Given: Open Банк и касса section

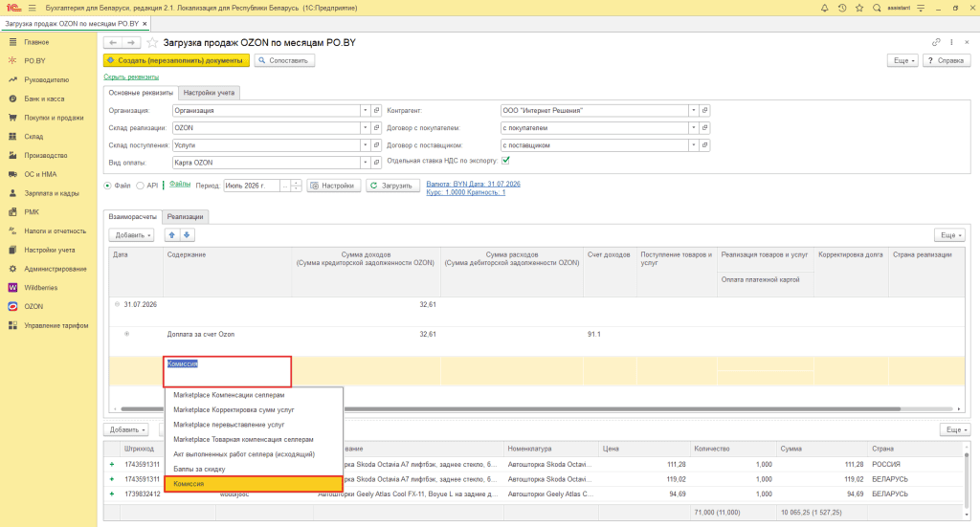Looking at the screenshot, I should click(44, 99).
